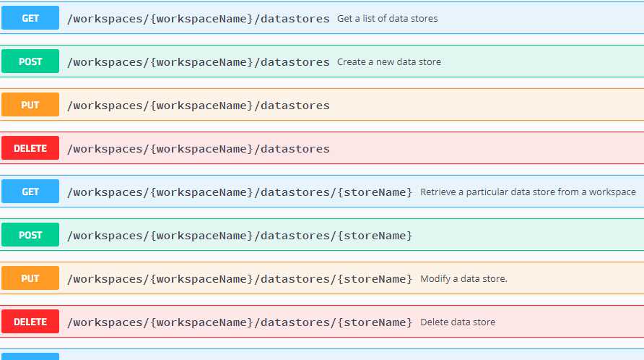Click GET badge for list of data stores

[30, 18]
